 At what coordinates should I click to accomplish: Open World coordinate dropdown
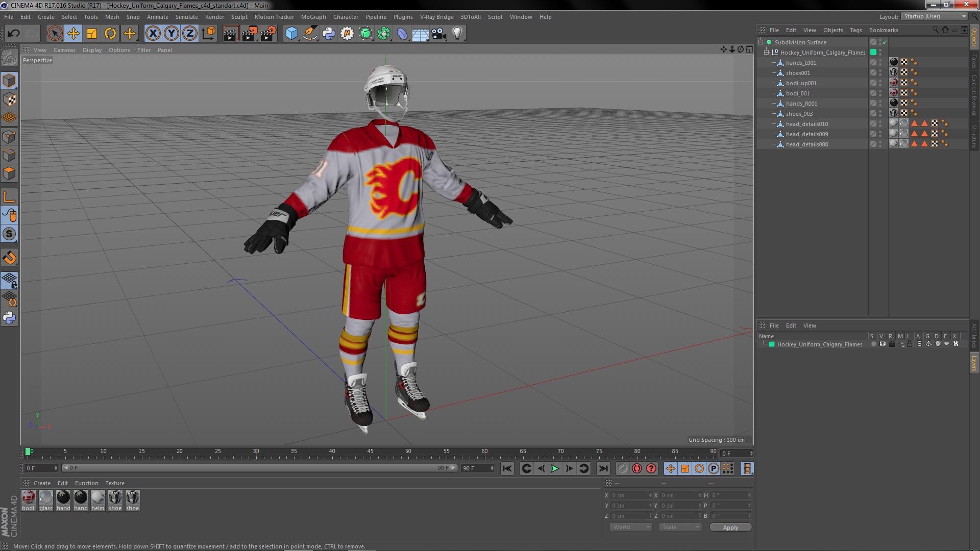click(631, 528)
